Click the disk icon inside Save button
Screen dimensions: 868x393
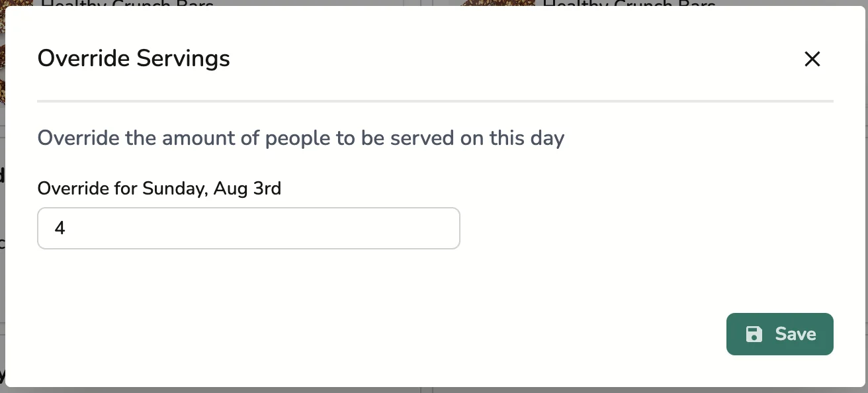click(754, 334)
